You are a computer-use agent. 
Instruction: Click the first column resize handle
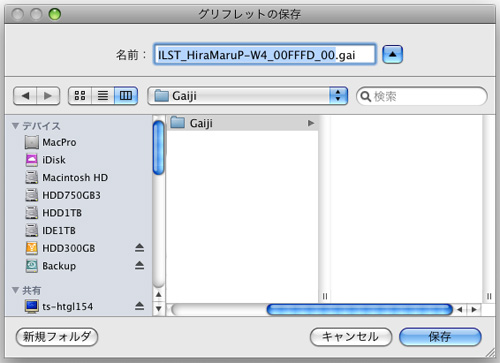[x=325, y=296]
